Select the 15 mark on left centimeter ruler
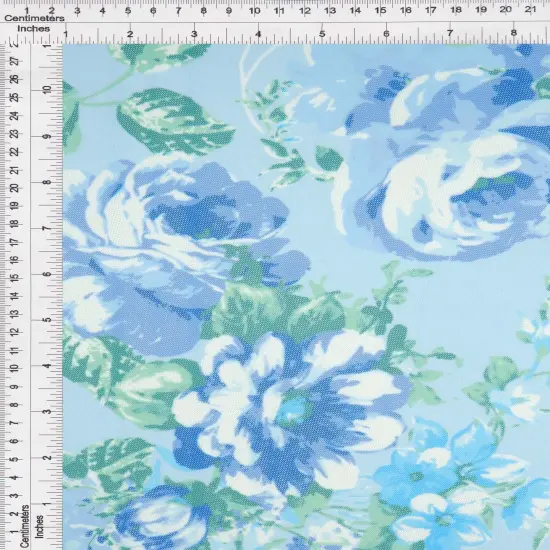Screen dimensions: 550x550 coord(15,278)
